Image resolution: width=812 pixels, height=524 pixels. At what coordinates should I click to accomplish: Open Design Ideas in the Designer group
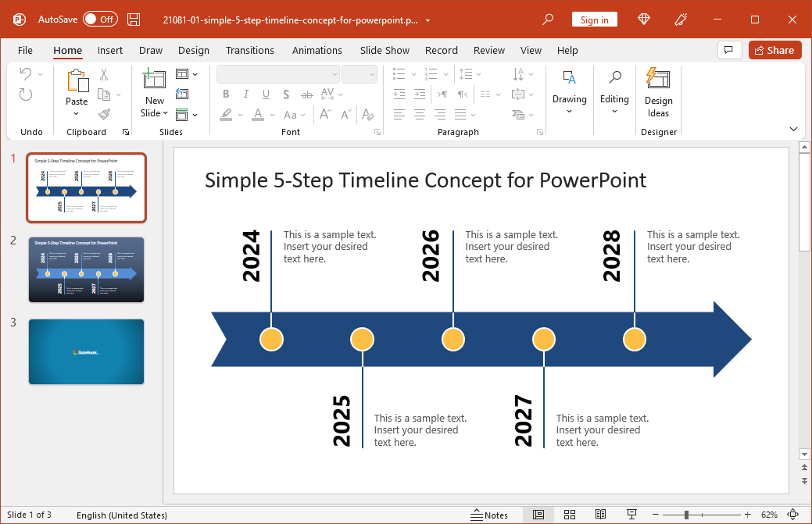click(658, 93)
